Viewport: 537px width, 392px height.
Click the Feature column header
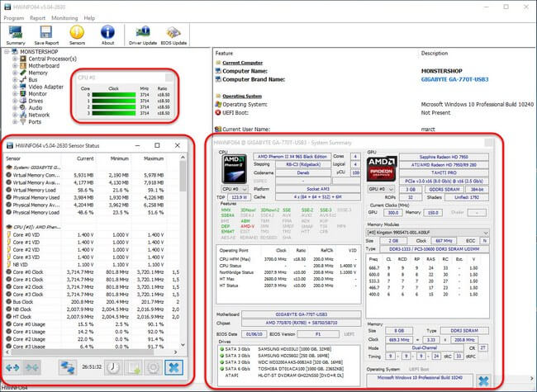tap(224, 54)
